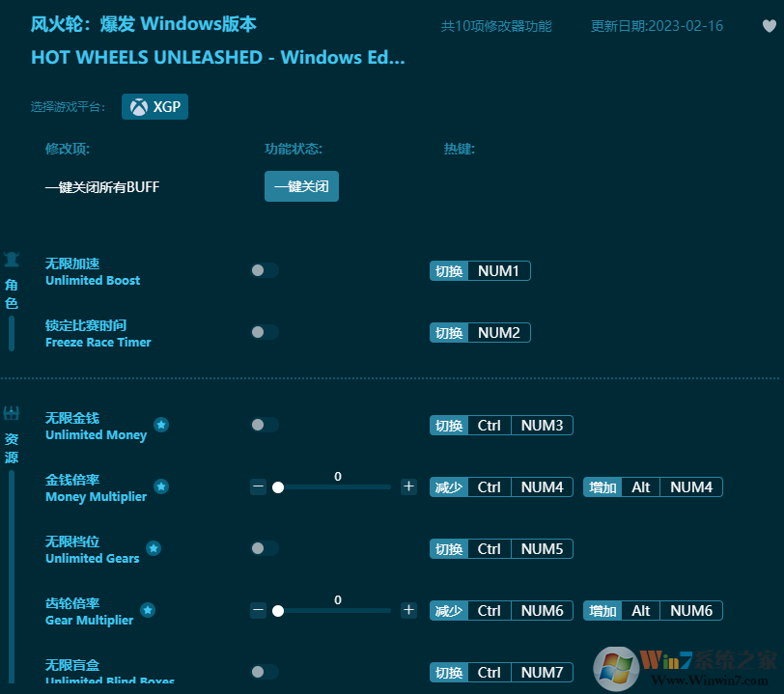This screenshot has width=784, height=694.
Task: Click the Gear Multiplier label
Action: coord(90,621)
